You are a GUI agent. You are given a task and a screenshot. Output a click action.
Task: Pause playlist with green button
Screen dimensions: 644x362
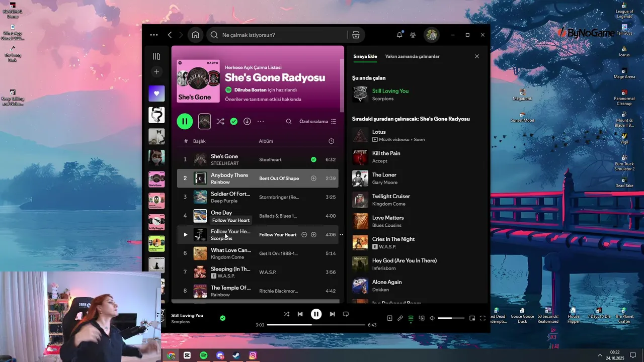click(185, 121)
